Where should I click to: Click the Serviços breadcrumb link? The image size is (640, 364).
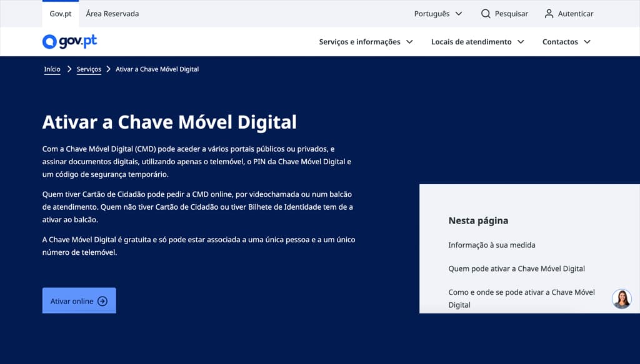(x=89, y=69)
